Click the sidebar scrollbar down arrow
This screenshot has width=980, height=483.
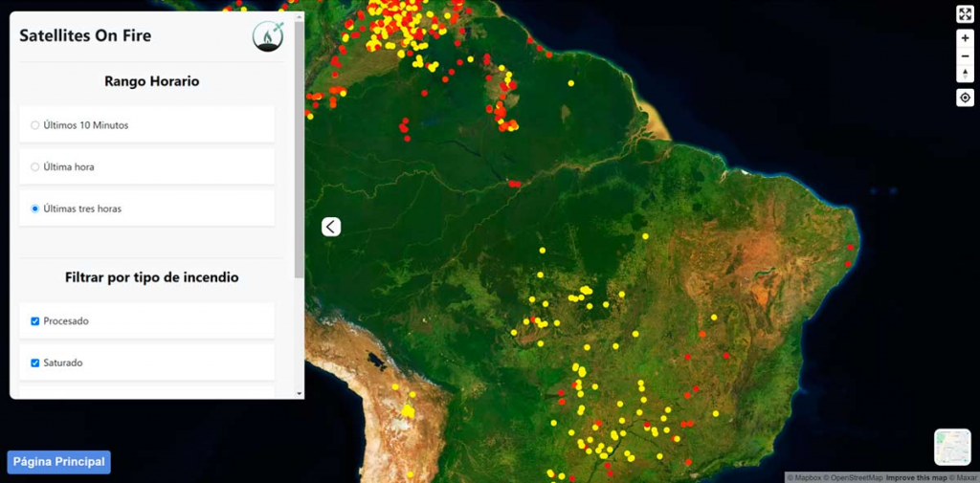point(300,393)
